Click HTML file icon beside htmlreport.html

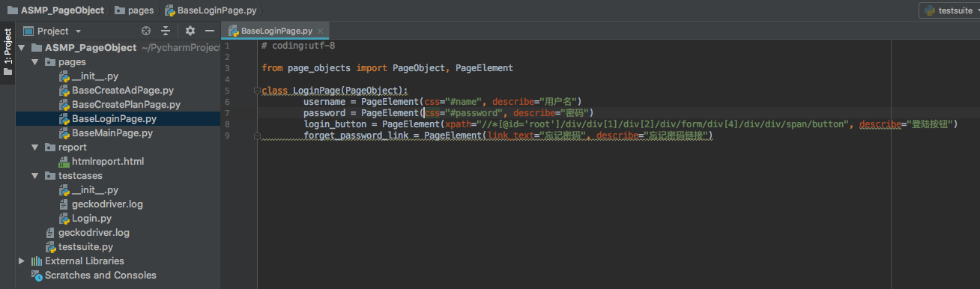64,162
